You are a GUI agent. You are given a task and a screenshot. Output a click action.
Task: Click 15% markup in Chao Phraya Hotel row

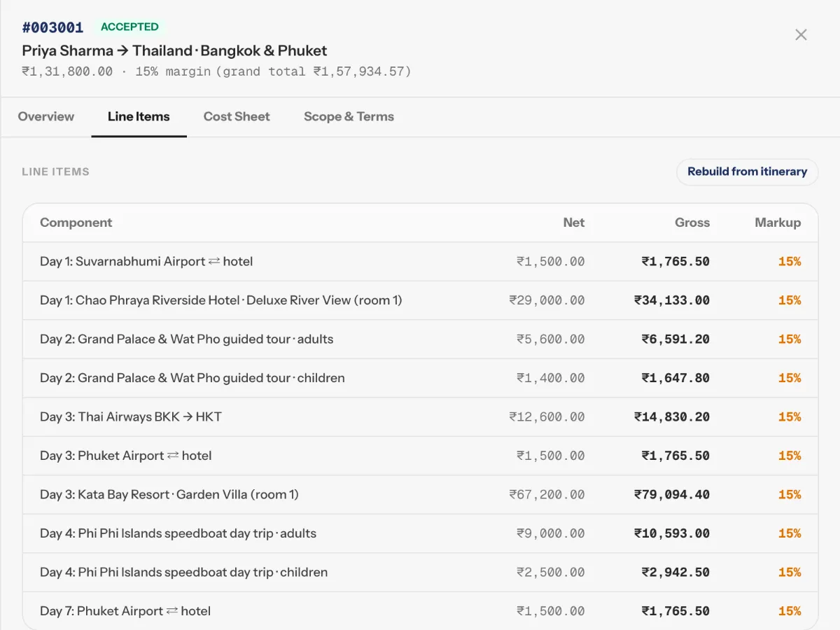tap(790, 300)
